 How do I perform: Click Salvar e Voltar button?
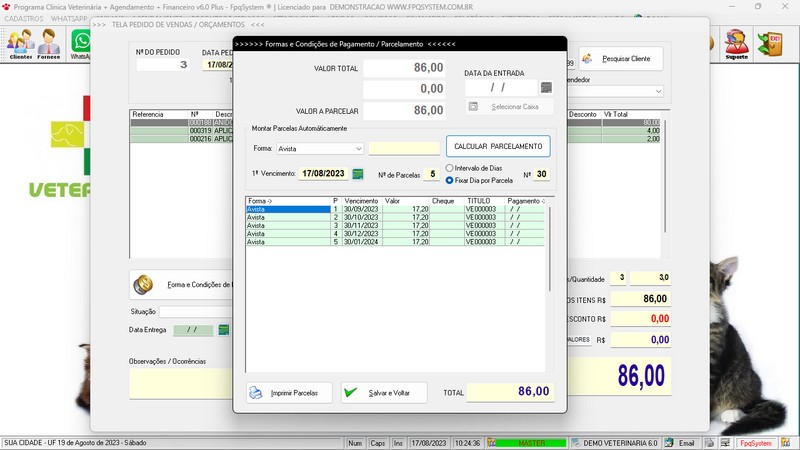click(x=384, y=393)
